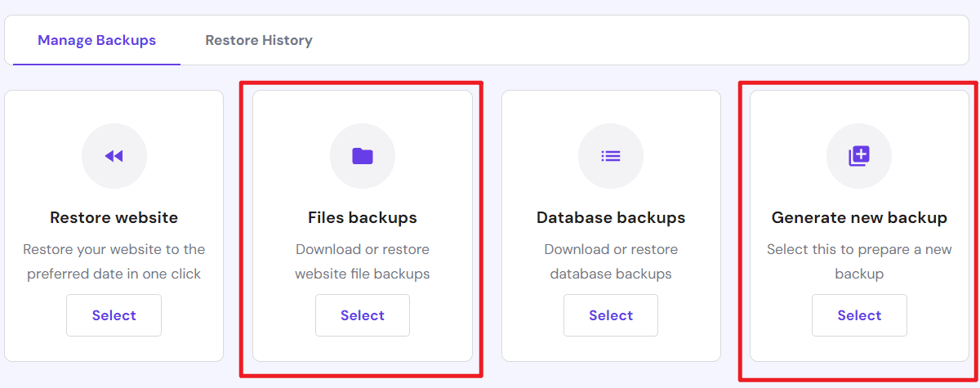Click the folder icon for Files backups

363,156
